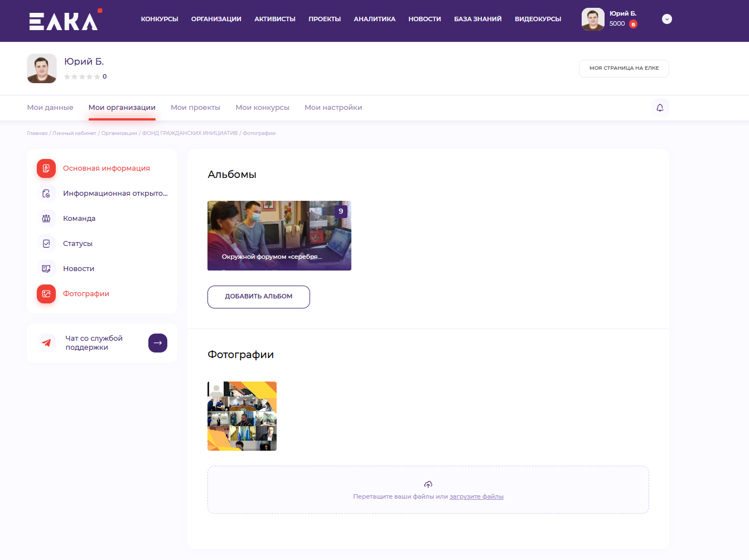Open Информационная открытость sidebar icon

[x=46, y=194]
